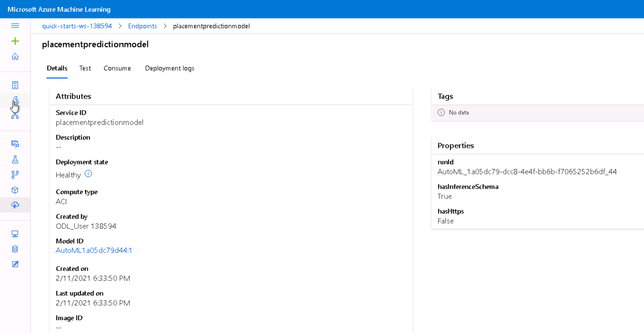Image resolution: width=644 pixels, height=333 pixels.
Task: Click info icon next to Healthy
Action: tap(88, 174)
